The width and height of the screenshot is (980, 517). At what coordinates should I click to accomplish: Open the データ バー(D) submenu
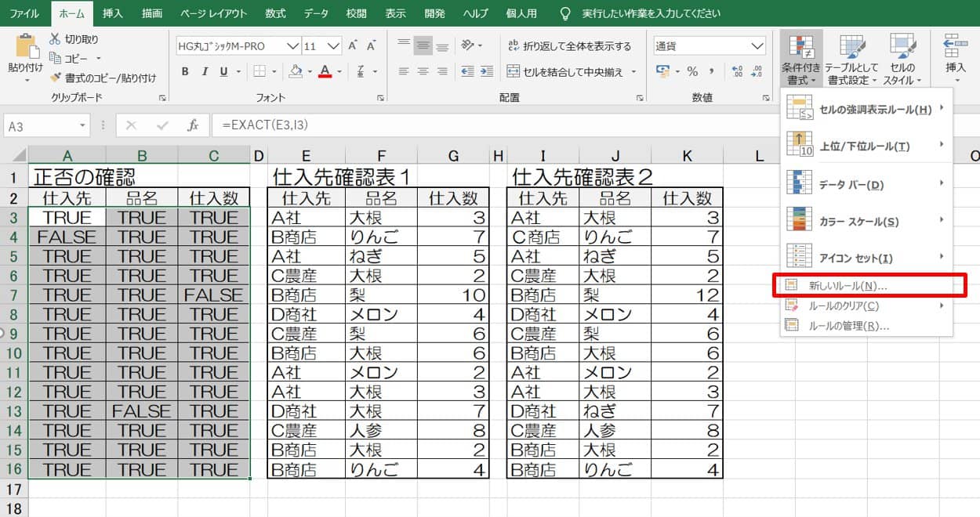(866, 184)
